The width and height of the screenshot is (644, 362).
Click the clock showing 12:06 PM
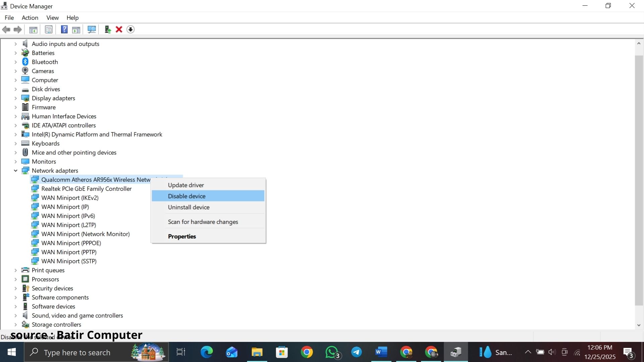coord(600,348)
